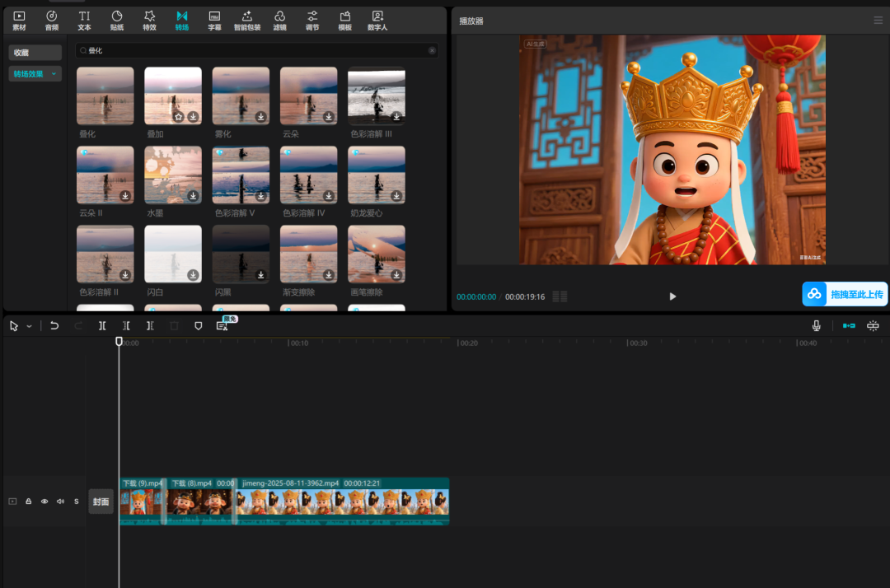Viewport: 890px width, 588px height.
Task: Start voiceover recording with the microphone
Action: tap(816, 325)
